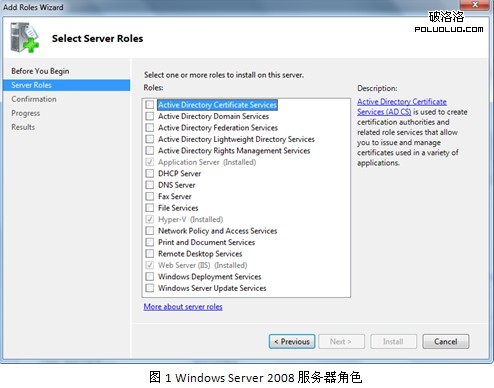Viewport: 494px width, 388px height.
Task: Check Active Directory Federation Services checkbox
Action: (x=150, y=128)
